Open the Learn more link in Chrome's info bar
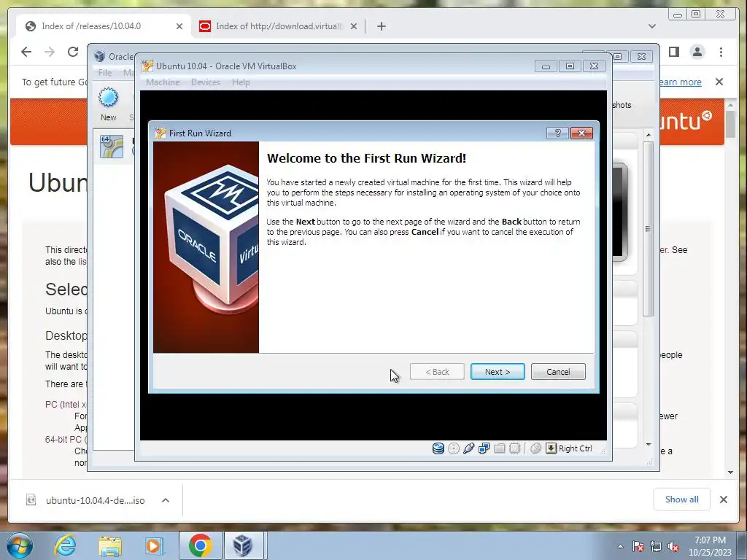747x560 pixels. tap(680, 82)
